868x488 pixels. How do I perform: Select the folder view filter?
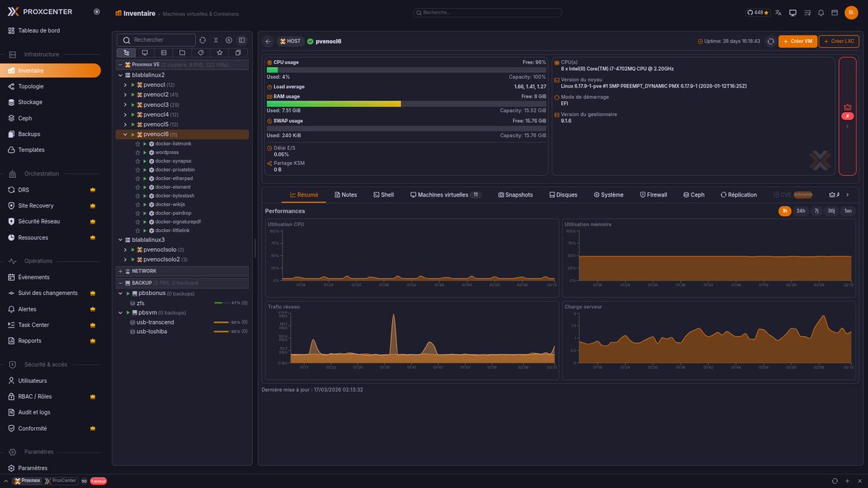pos(182,53)
